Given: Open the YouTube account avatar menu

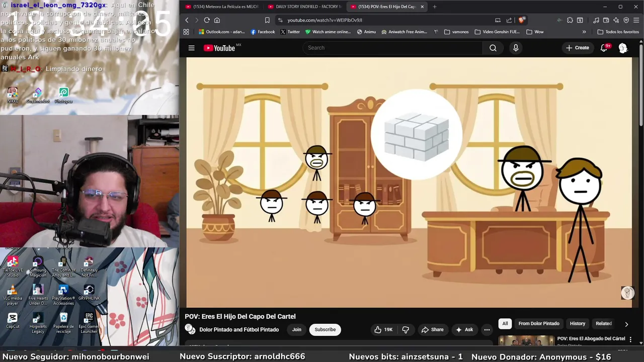Looking at the screenshot, I should point(623,48).
